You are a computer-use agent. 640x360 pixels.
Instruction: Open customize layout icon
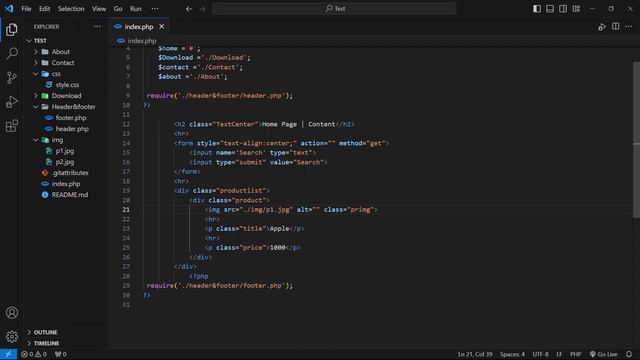(576, 9)
